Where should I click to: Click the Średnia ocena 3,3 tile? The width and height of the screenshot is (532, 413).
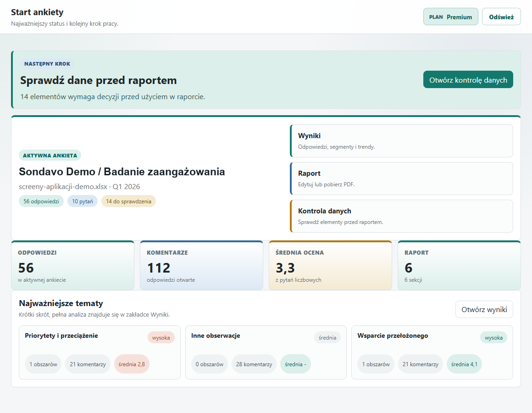point(331,265)
